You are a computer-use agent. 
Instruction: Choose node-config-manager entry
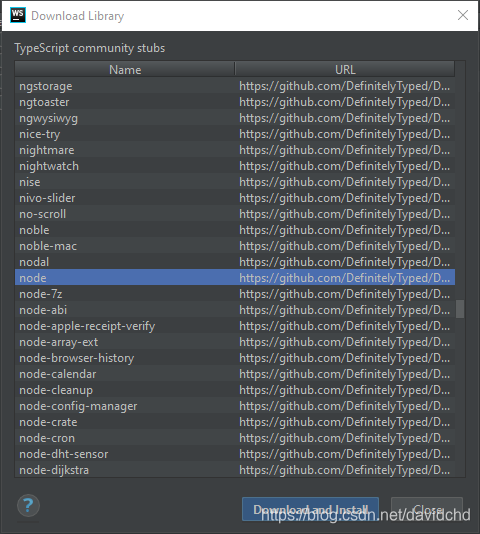pos(235,406)
